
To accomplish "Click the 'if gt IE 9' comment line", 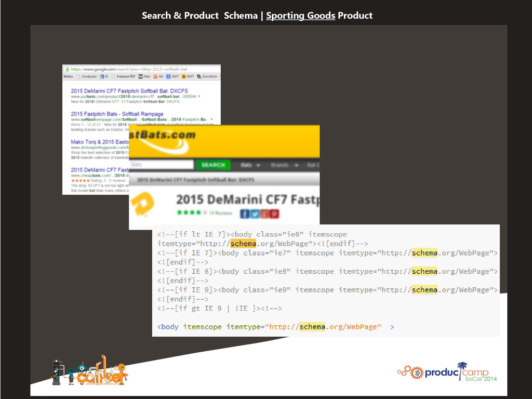I will pos(220,309).
